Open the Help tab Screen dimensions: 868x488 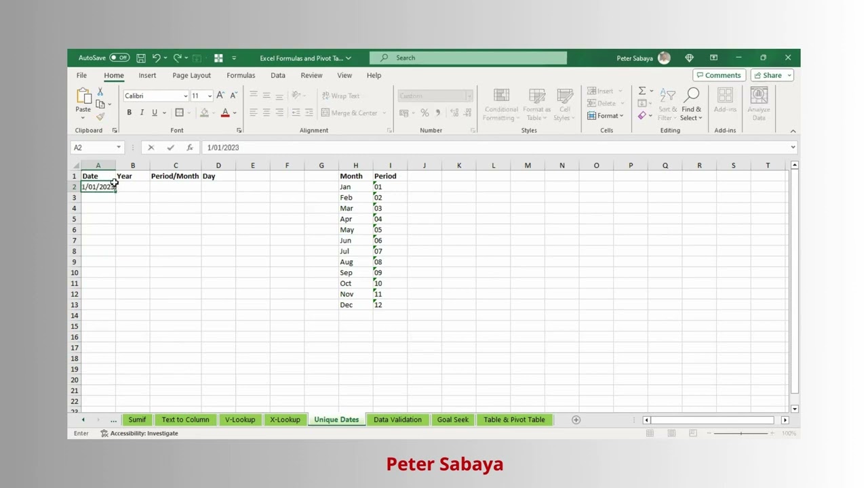click(374, 75)
